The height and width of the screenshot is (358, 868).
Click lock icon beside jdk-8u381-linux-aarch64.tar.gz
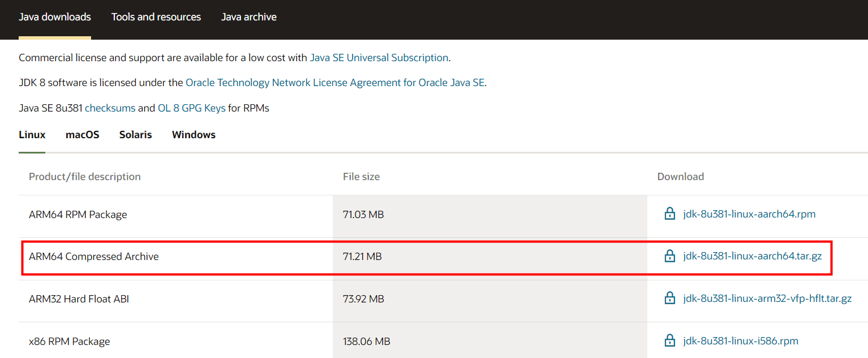tap(669, 255)
